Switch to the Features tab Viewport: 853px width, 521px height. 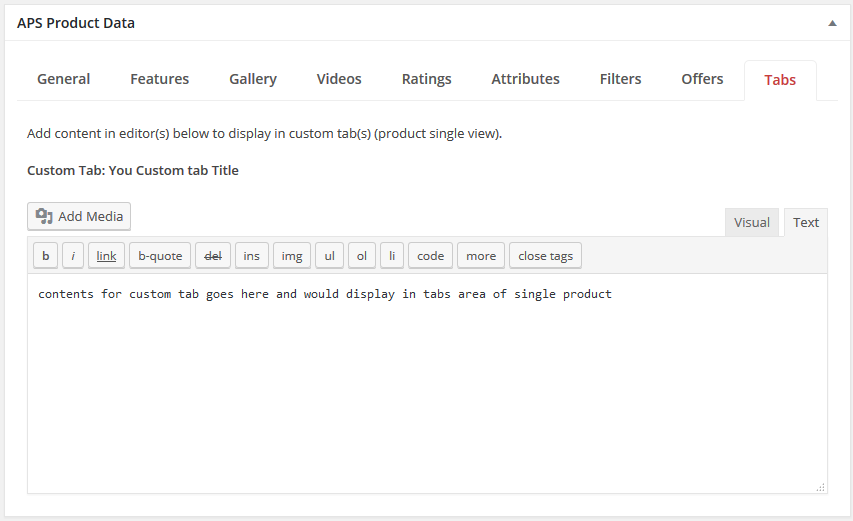click(x=159, y=79)
